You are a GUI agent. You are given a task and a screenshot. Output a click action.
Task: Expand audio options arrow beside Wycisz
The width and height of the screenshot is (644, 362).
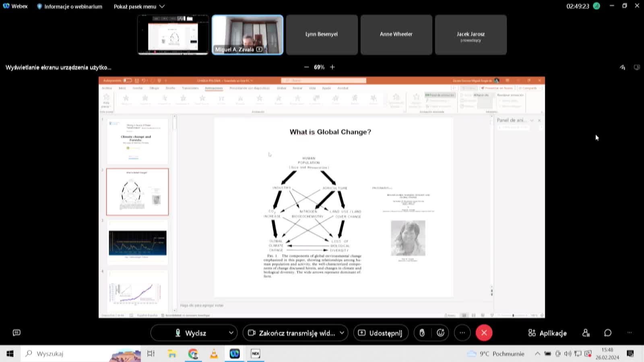point(231,333)
